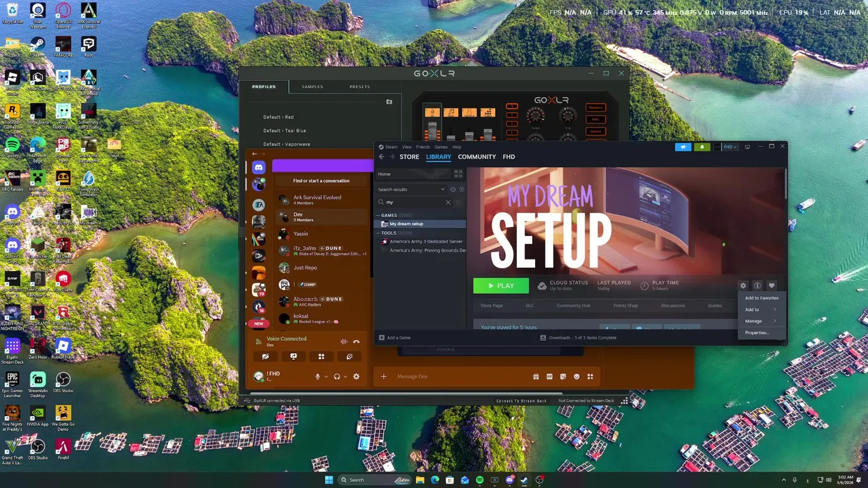The image size is (868, 488).
Task: Open Yassin conversation in Discord
Action: [x=321, y=234]
